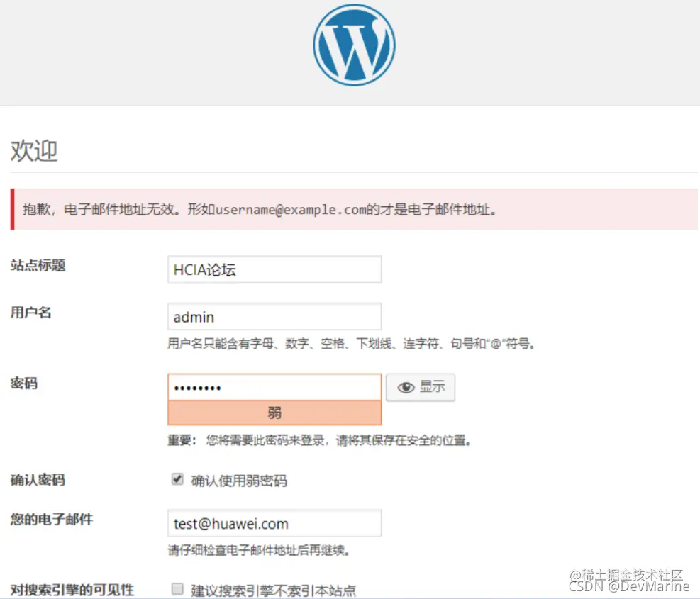700x599 pixels.
Task: Click the 请仔细检查电子邮件地址后再继续 hint
Action: (259, 550)
